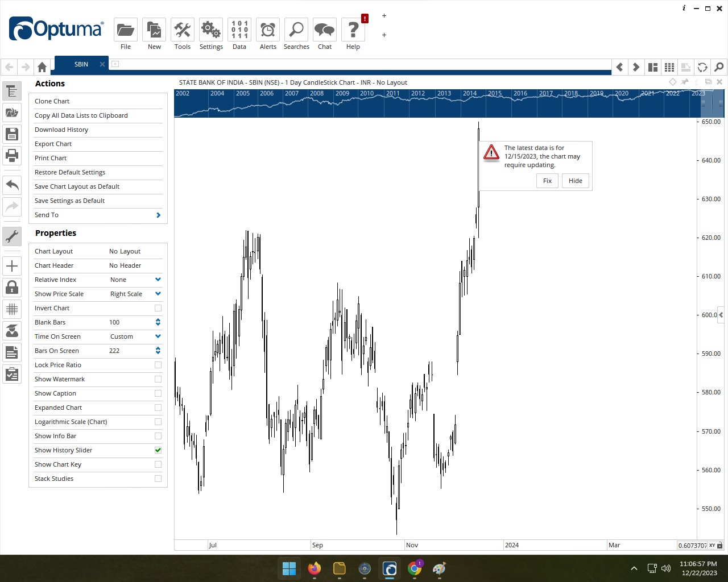Click the history slider handle near 2023
Screen dimensions: 728x582
[x=704, y=103]
